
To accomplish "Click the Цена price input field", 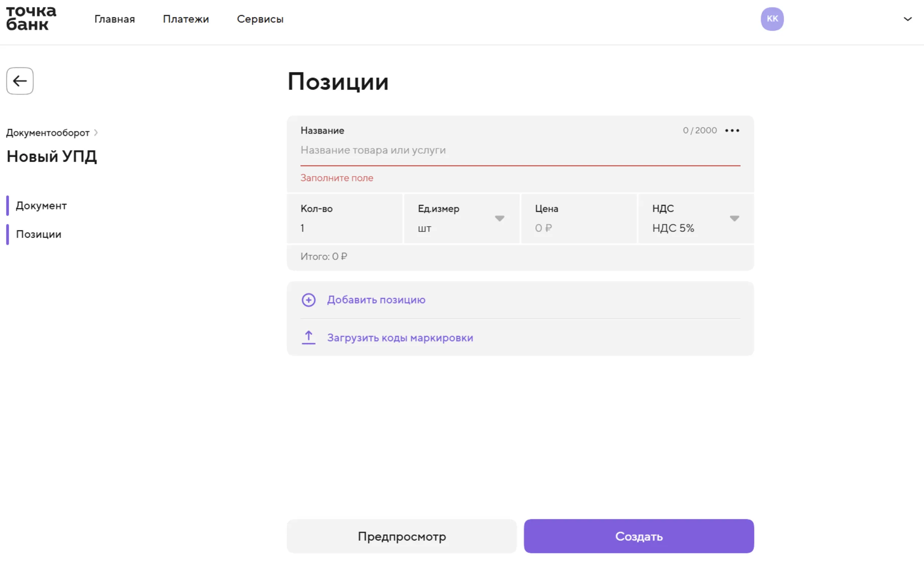I will point(579,219).
